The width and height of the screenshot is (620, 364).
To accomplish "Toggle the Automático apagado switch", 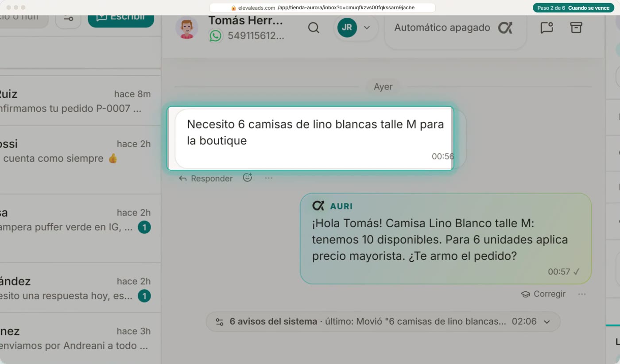I will point(455,28).
